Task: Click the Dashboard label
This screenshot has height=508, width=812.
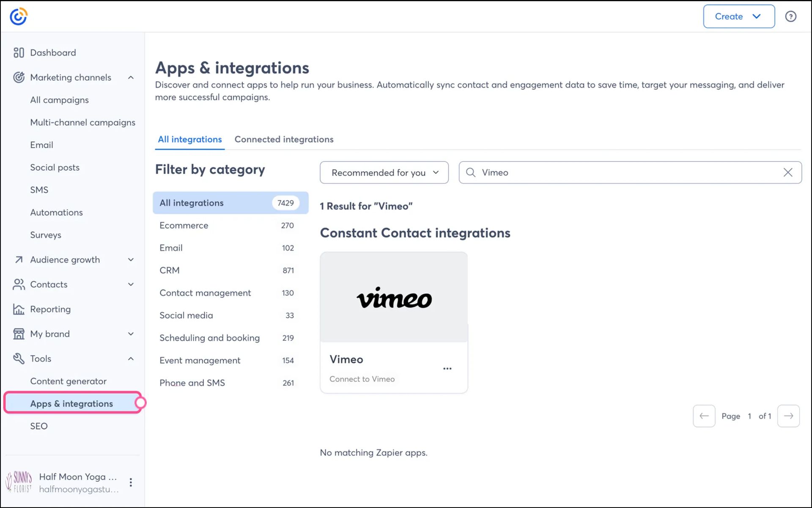Action: point(53,52)
